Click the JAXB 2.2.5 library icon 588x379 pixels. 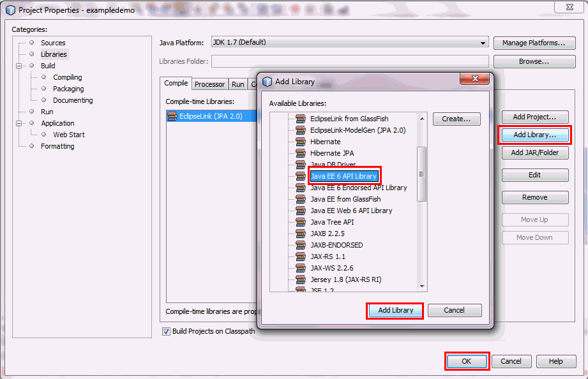click(300, 234)
